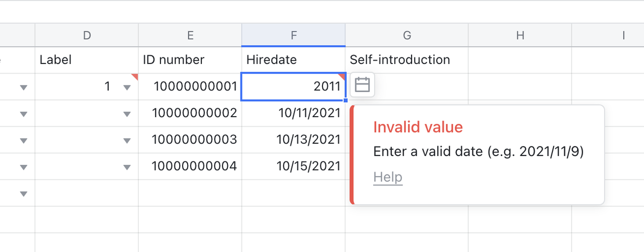This screenshot has width=644, height=252.
Task: Open leftmost column dropdown arrow in Hiredate 2011 row
Action: click(x=23, y=88)
